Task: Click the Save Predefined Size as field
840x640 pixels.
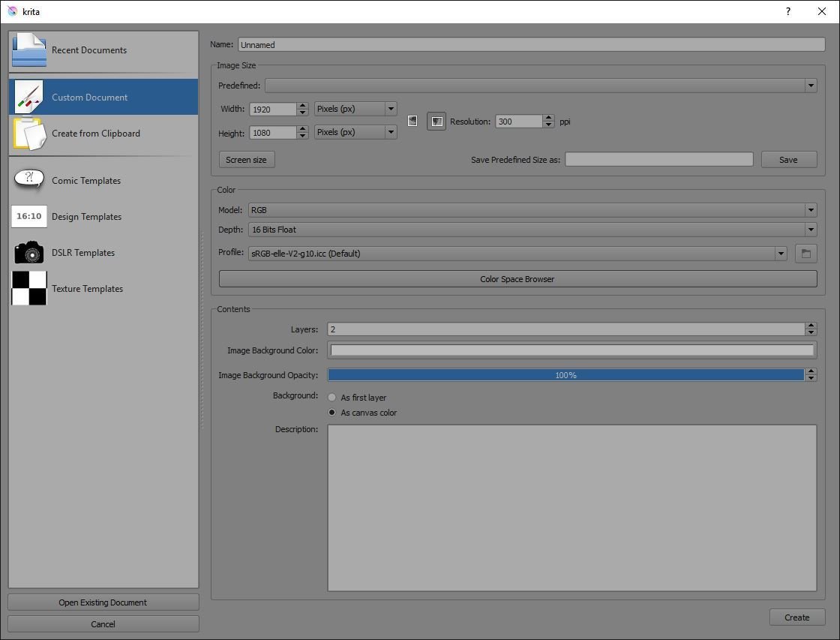Action: pos(659,159)
